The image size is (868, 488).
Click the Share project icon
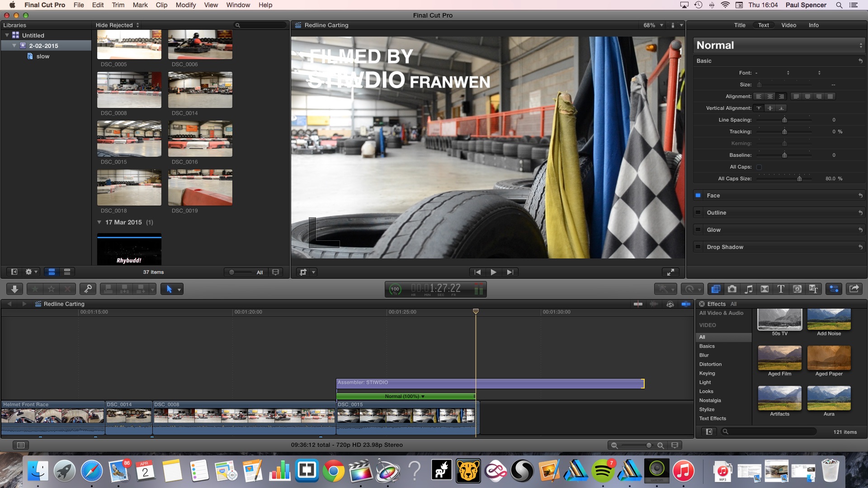854,289
